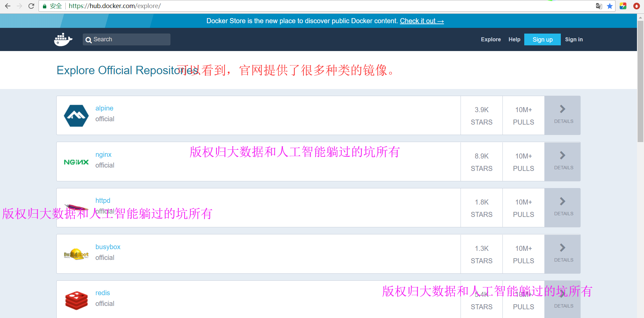
Task: Click the red circular extension icon
Action: (636, 6)
